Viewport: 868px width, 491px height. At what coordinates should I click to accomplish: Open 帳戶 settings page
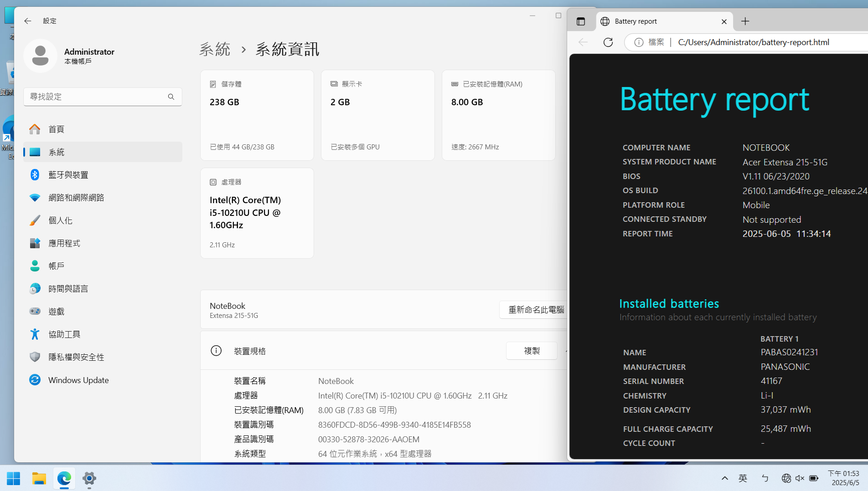point(103,266)
